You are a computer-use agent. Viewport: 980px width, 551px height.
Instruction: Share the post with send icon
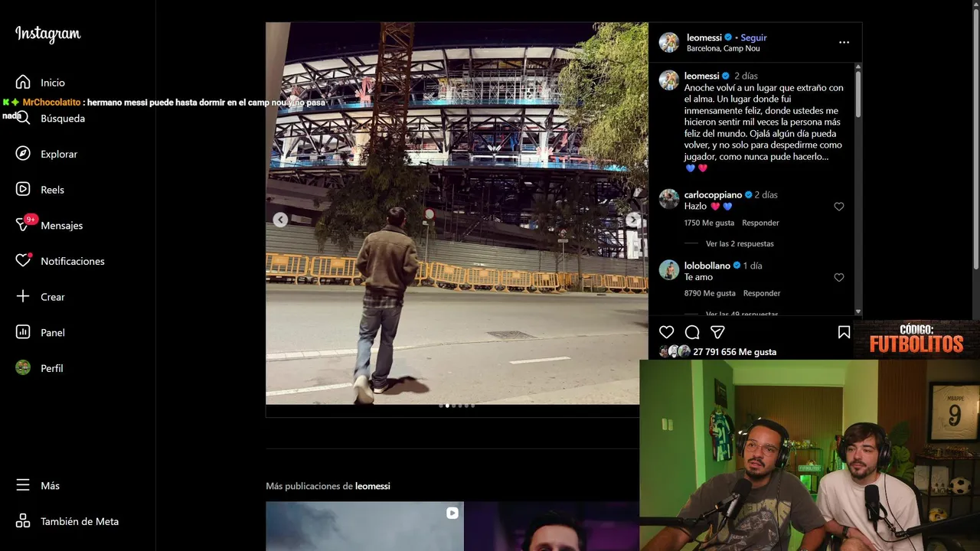click(717, 332)
